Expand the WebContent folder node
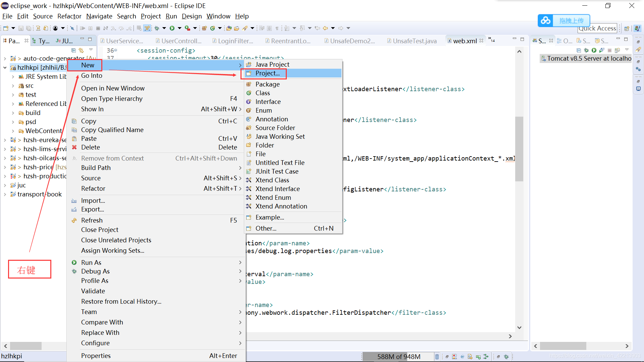Image resolution: width=644 pixels, height=362 pixels. pyautogui.click(x=13, y=131)
